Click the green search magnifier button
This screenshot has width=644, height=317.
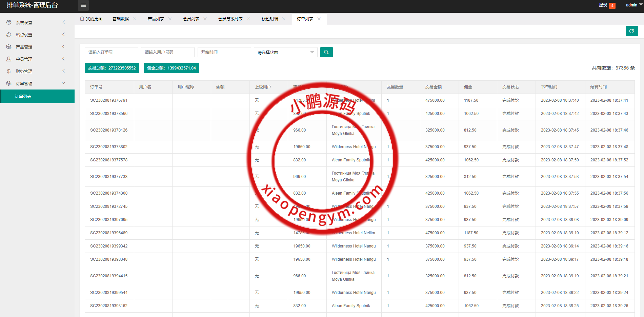tap(326, 52)
